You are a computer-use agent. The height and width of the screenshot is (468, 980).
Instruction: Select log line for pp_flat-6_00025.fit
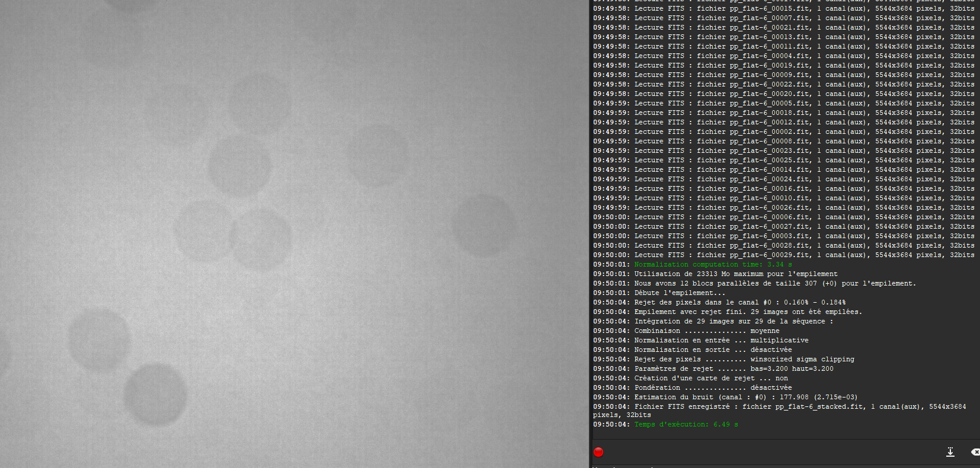pyautogui.click(x=784, y=160)
